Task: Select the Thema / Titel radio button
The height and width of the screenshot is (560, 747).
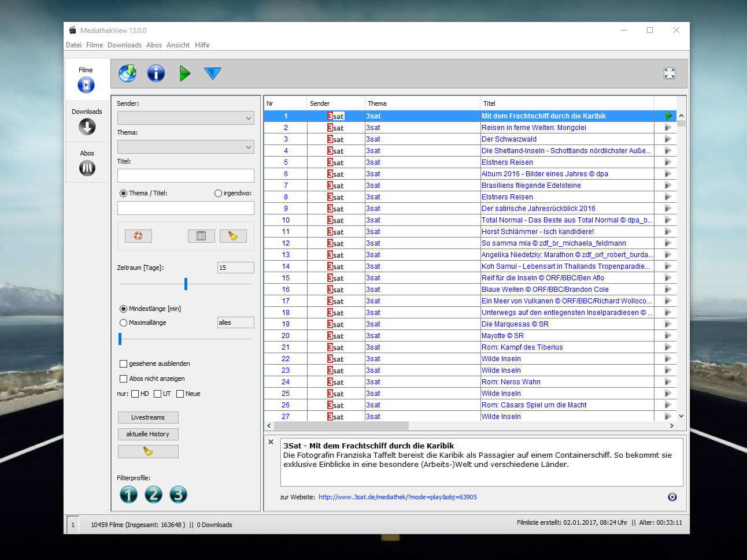Action: [x=123, y=193]
